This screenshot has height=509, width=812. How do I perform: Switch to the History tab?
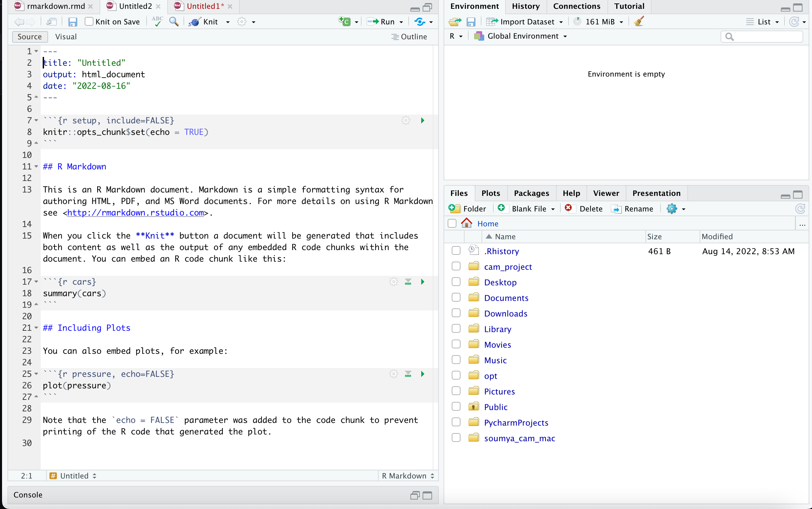(525, 6)
